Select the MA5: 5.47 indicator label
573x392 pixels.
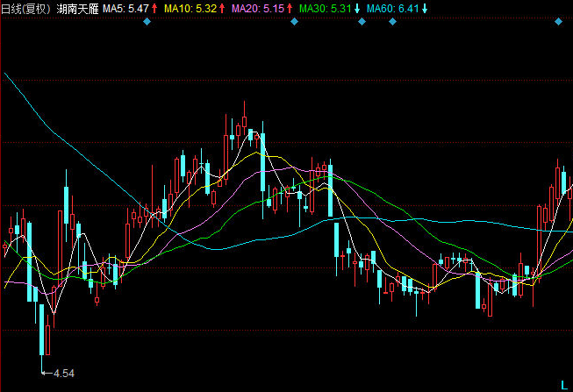[x=125, y=9]
